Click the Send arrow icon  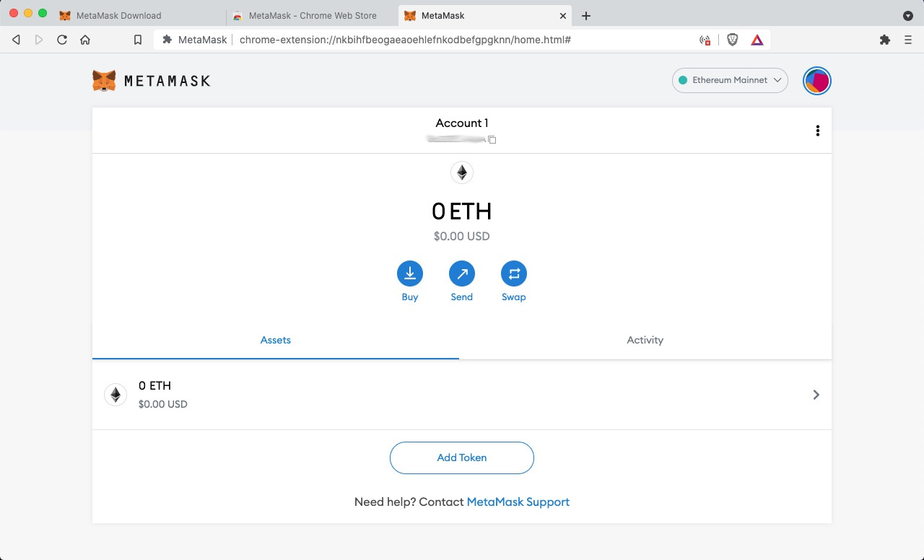tap(462, 274)
